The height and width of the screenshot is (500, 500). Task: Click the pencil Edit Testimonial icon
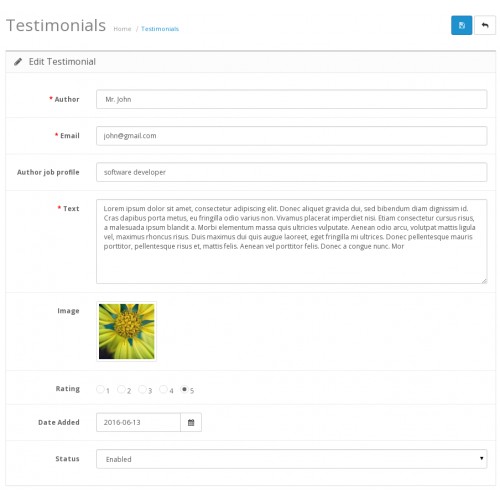pyautogui.click(x=18, y=62)
